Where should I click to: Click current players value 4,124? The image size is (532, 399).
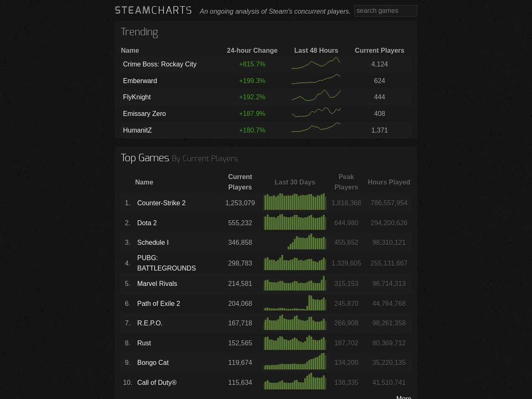tap(379, 64)
